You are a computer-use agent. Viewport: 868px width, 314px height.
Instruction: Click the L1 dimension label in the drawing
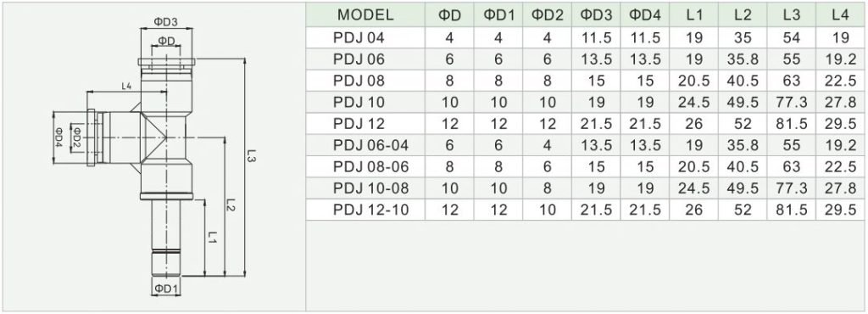pos(211,238)
